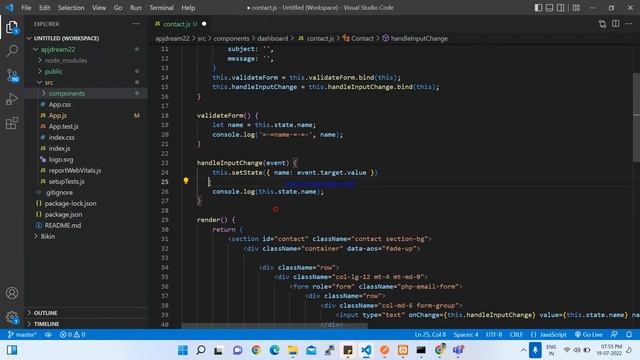Screen dimensions: 640x360
Task: Open Microsoft Teams from the taskbar
Action: pos(458,350)
